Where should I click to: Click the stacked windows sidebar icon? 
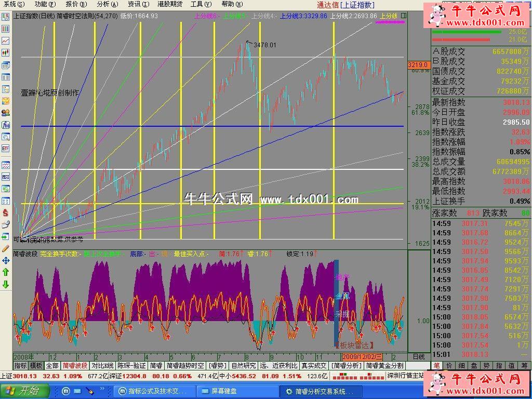pyautogui.click(x=5, y=65)
